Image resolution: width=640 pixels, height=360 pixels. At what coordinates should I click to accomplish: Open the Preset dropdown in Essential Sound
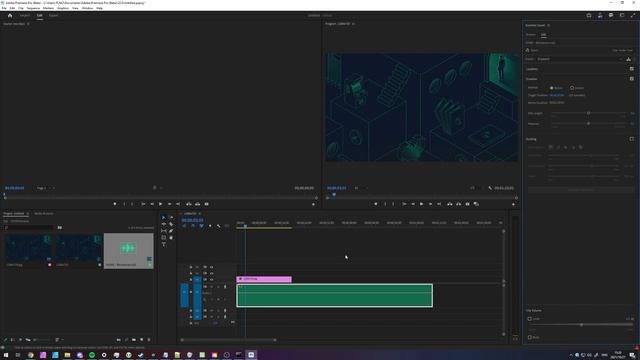(580, 59)
